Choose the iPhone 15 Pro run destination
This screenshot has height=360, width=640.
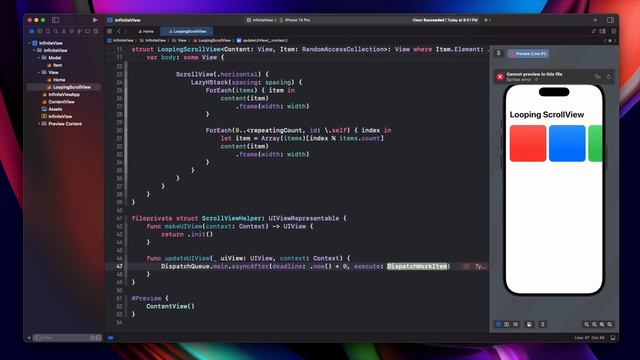coord(295,20)
